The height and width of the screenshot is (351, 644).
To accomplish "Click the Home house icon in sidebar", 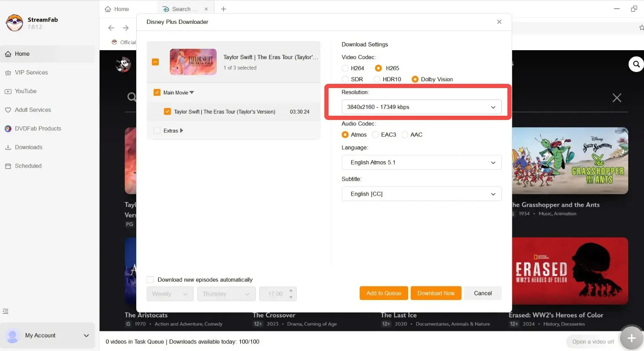I will click(x=8, y=54).
